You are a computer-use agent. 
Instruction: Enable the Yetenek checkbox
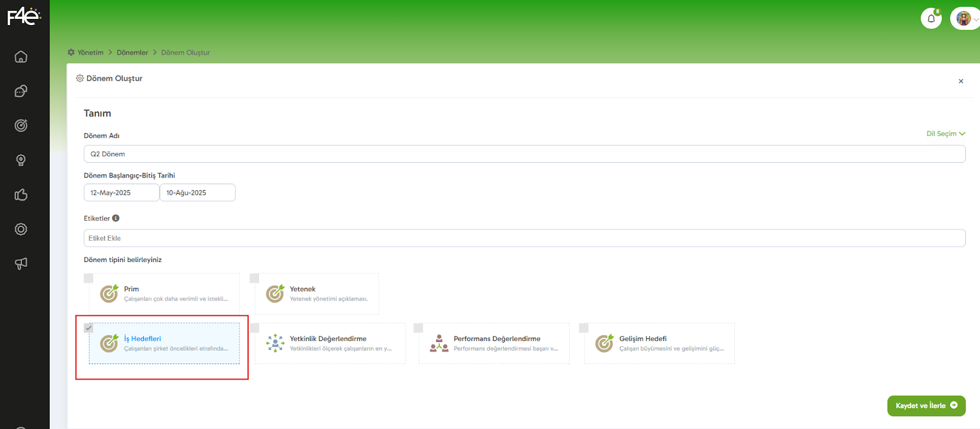point(255,278)
